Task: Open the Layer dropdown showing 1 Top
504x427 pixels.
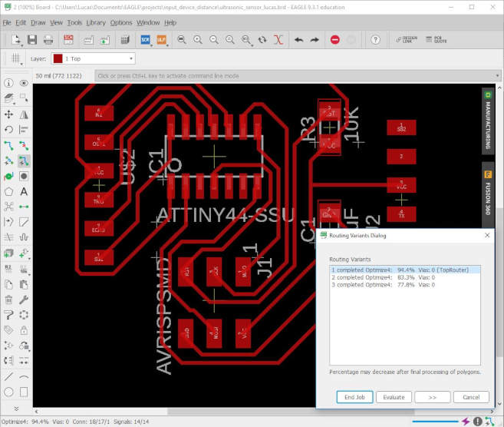Action: (94, 58)
